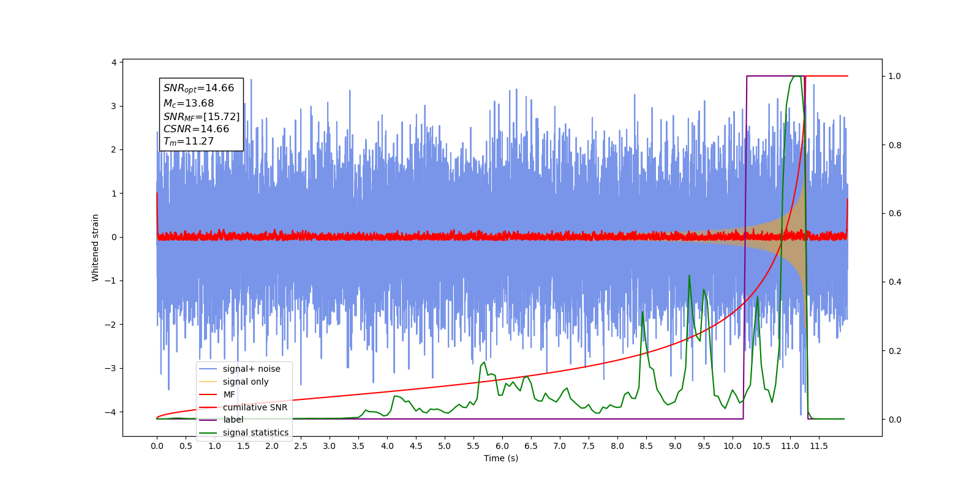Click the left y-axis tick label 4
The image size is (980, 490).
point(114,62)
